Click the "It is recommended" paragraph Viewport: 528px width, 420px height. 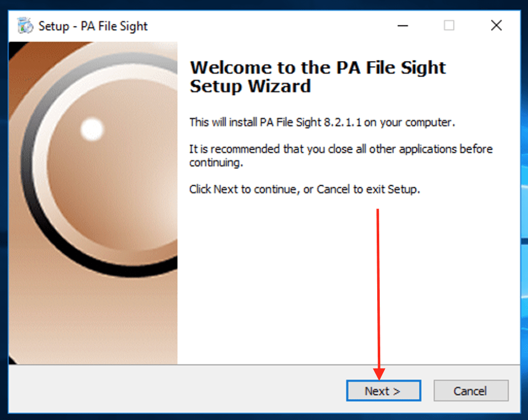pyautogui.click(x=341, y=155)
